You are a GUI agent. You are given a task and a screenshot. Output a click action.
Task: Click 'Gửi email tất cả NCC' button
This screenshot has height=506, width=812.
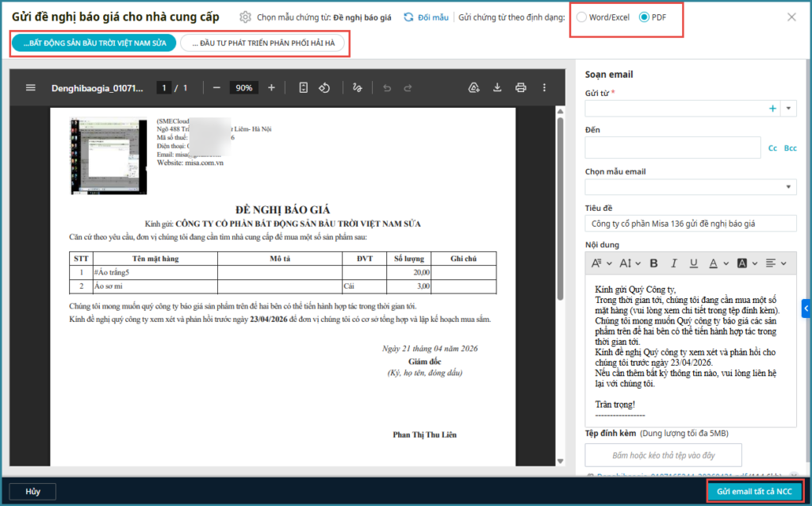(x=753, y=491)
